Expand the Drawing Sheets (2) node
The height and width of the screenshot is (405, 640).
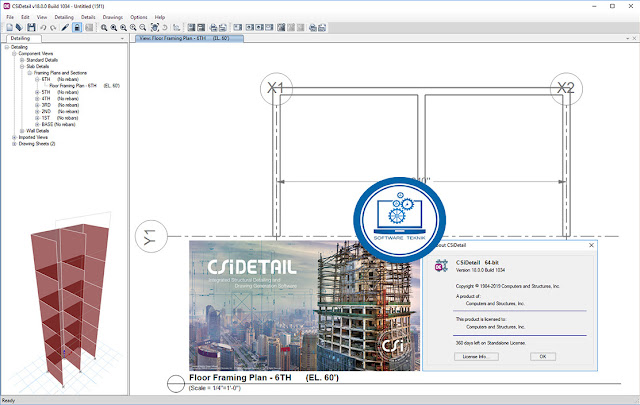click(x=14, y=144)
